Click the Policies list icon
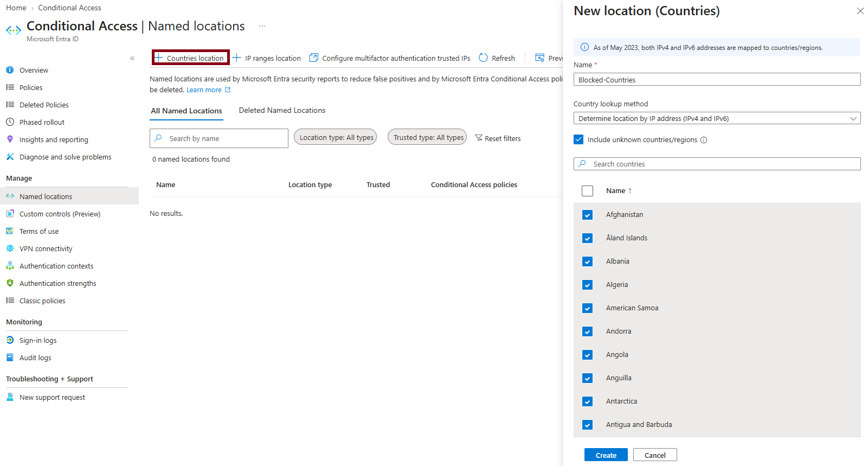The width and height of the screenshot is (868, 466). (x=10, y=87)
